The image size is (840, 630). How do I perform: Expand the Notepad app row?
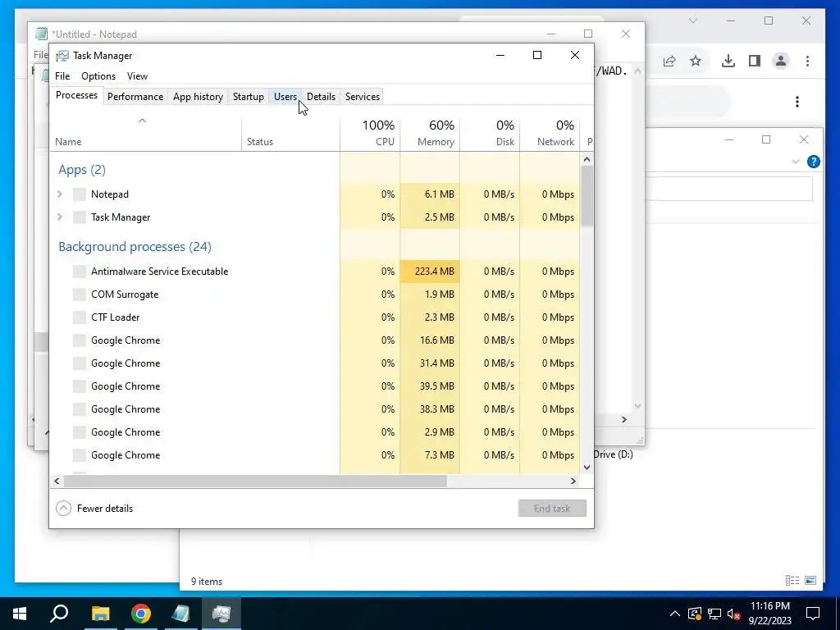(x=60, y=194)
